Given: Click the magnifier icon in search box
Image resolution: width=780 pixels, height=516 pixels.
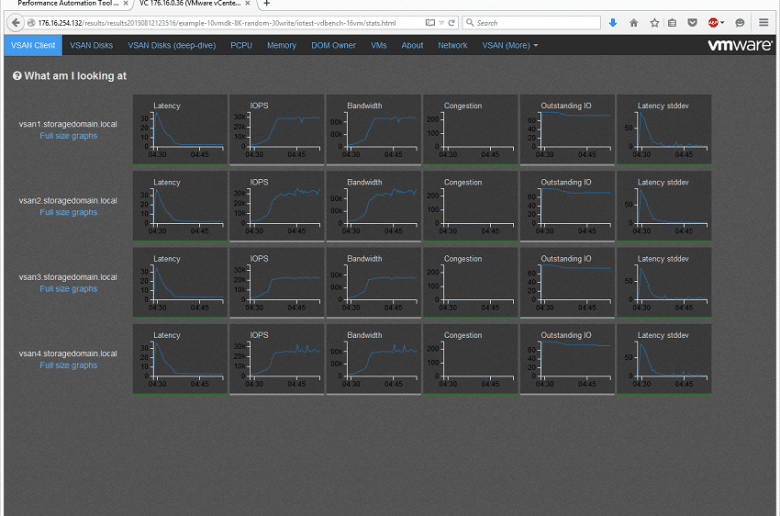Looking at the screenshot, I should [470, 23].
